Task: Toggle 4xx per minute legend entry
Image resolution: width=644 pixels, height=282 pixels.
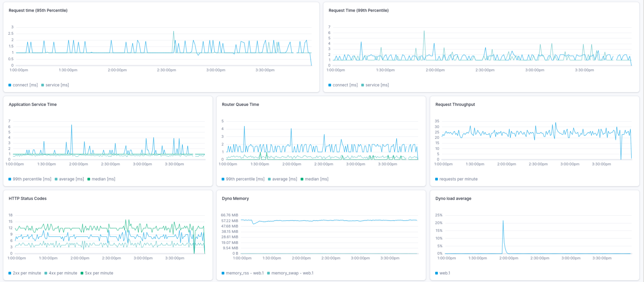Action: click(x=61, y=273)
